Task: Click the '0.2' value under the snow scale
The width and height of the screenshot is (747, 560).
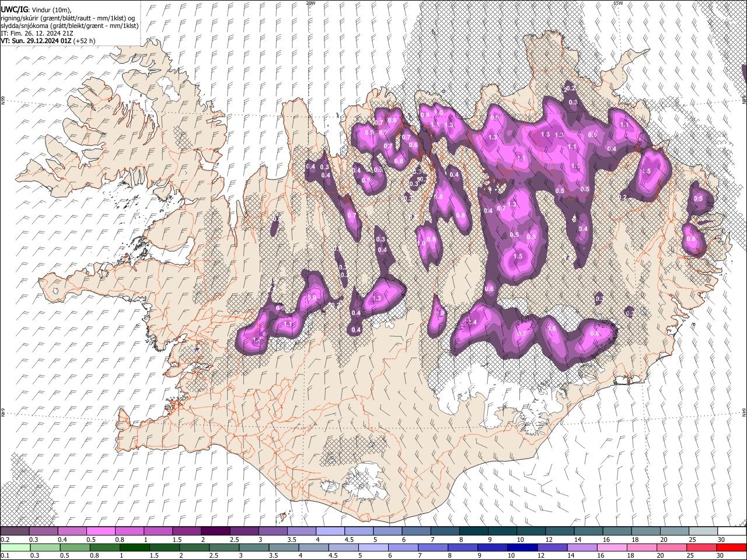Action: tap(4, 540)
